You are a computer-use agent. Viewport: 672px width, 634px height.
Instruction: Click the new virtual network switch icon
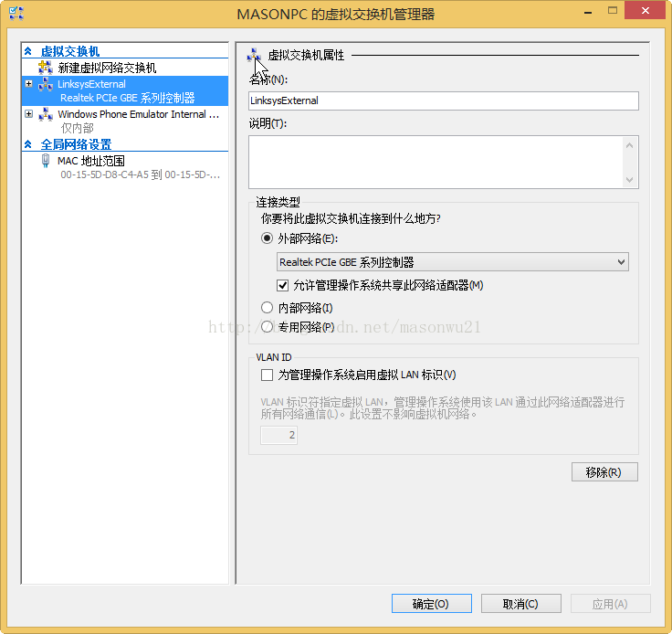click(46, 68)
